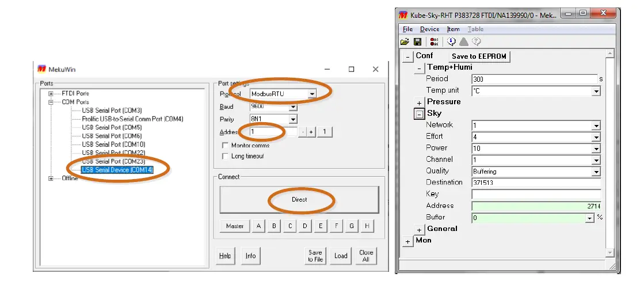Click the Sky Address field showing 2714

click(536, 206)
